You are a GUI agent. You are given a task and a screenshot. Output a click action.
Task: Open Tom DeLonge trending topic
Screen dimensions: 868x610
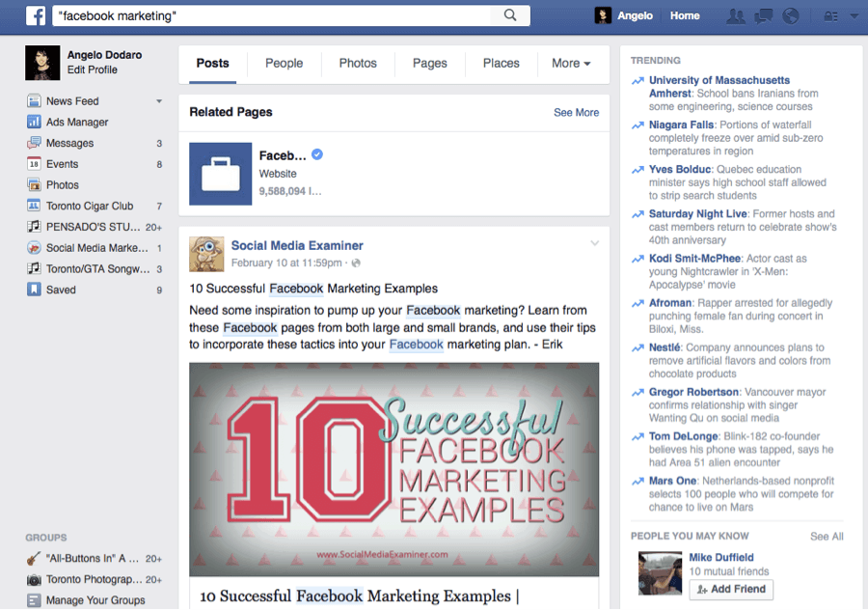[684, 436]
